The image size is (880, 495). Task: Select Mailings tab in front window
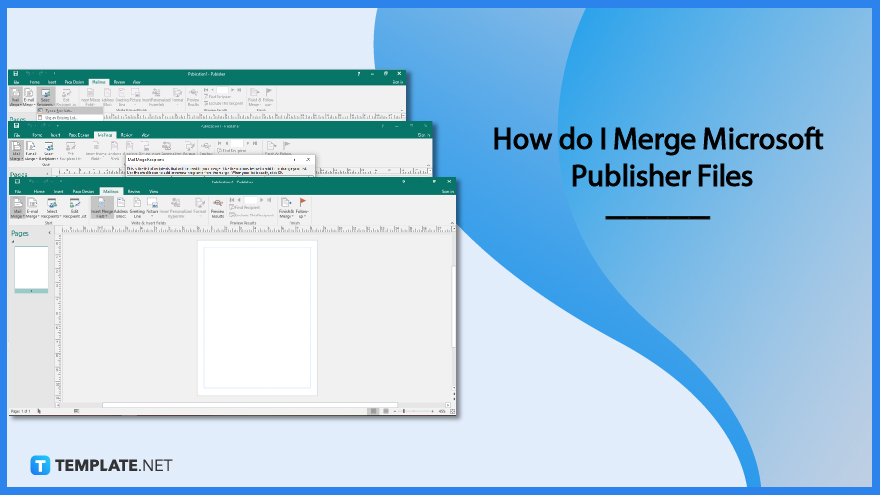111,191
